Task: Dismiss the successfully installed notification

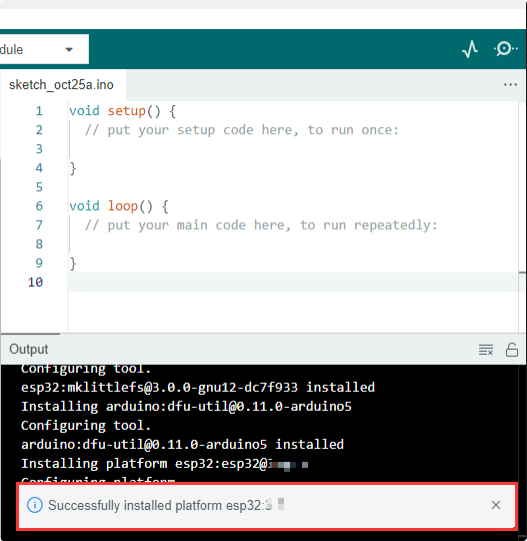Action: (x=496, y=505)
